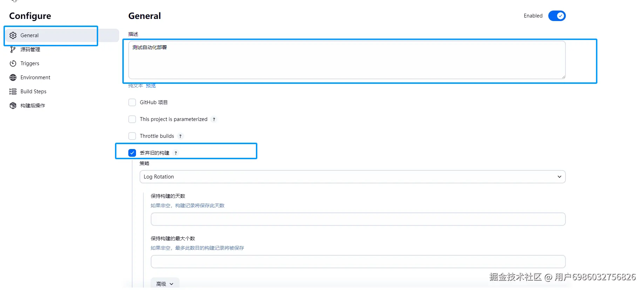
Task: Tick the Throttle builds checkbox
Action: [x=132, y=136]
